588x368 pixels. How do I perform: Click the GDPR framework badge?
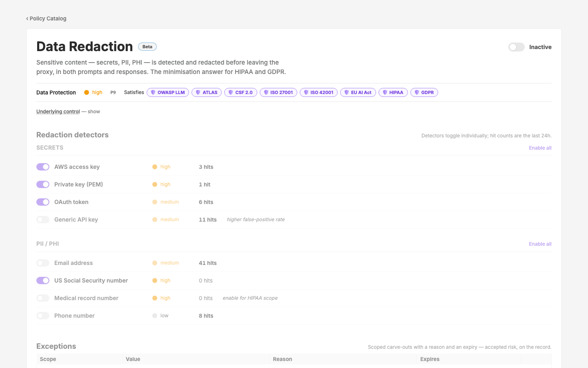(x=424, y=92)
